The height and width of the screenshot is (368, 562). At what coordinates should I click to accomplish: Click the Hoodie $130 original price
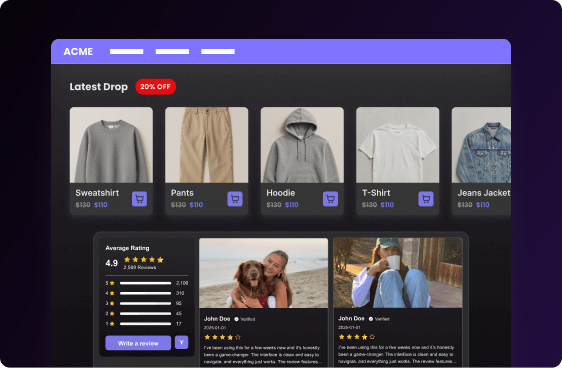[x=274, y=205]
